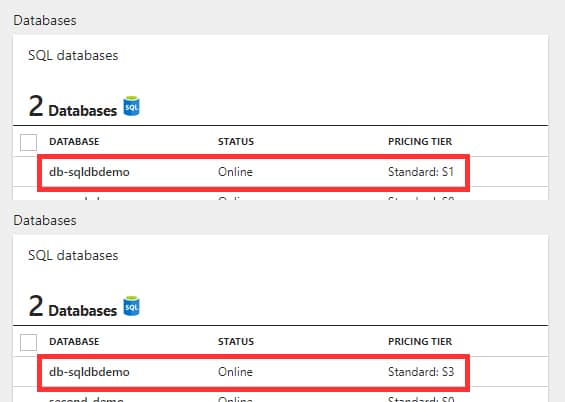Viewport: 565px width, 402px height.
Task: Open db-sqldbdemo with Standard: S1 tier
Action: (x=89, y=172)
